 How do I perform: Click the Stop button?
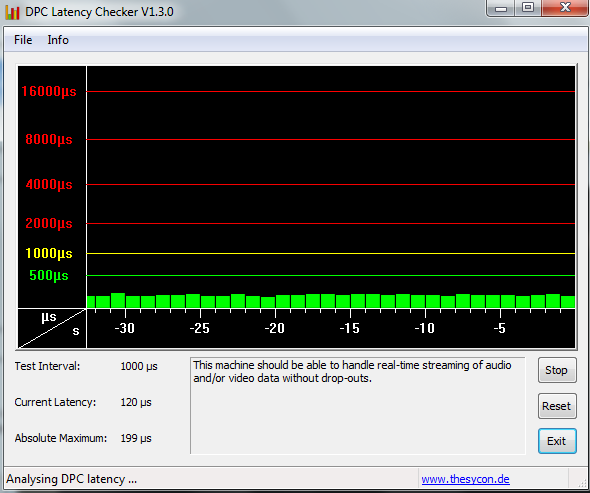click(x=557, y=370)
